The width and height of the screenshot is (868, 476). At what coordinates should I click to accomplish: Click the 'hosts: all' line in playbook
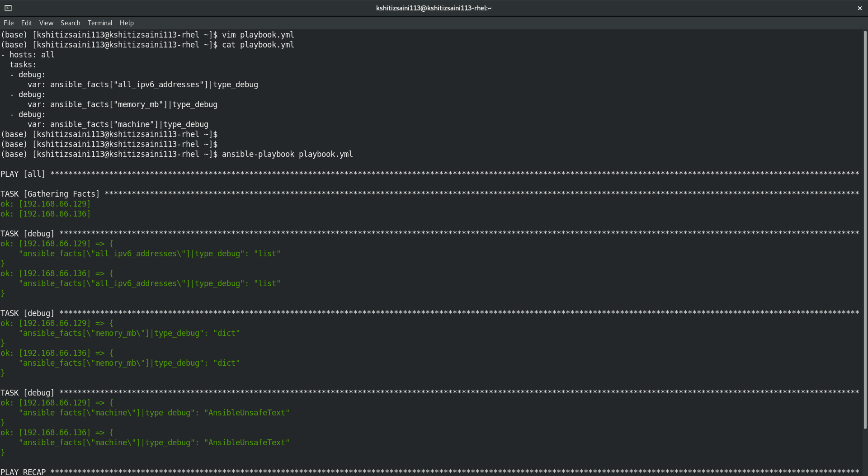32,55
